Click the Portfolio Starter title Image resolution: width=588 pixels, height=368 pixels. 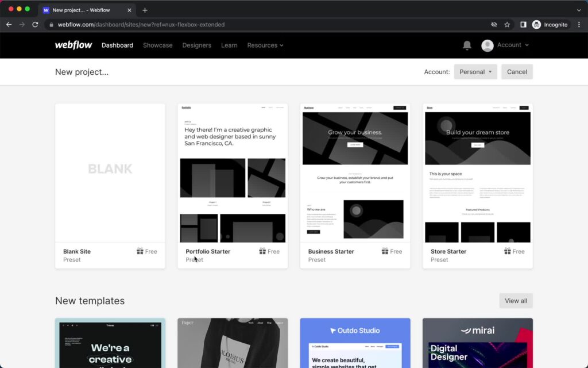click(x=208, y=251)
